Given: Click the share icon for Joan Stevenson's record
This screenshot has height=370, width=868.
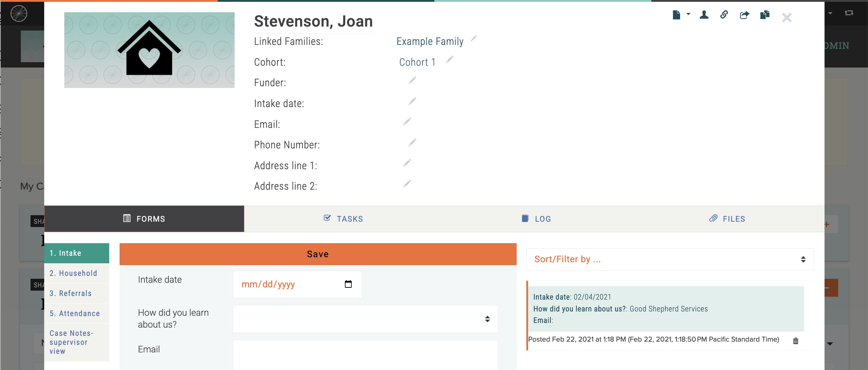Looking at the screenshot, I should tap(744, 15).
